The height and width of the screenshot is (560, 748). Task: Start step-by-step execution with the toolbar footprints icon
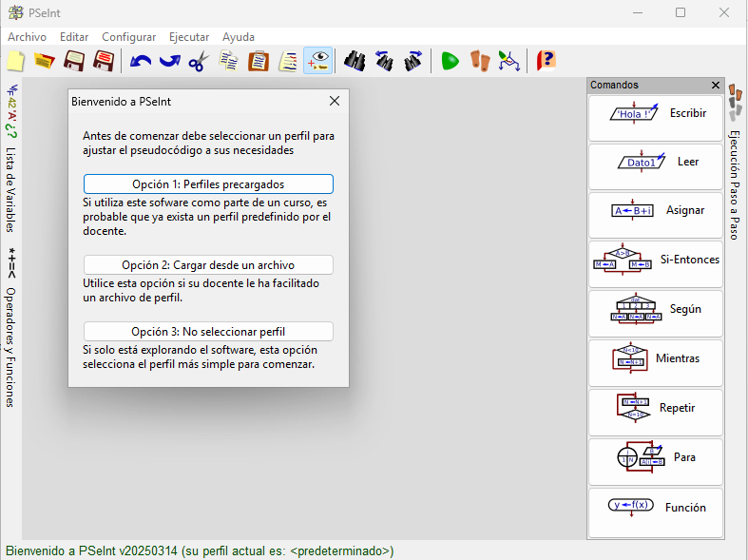click(480, 61)
